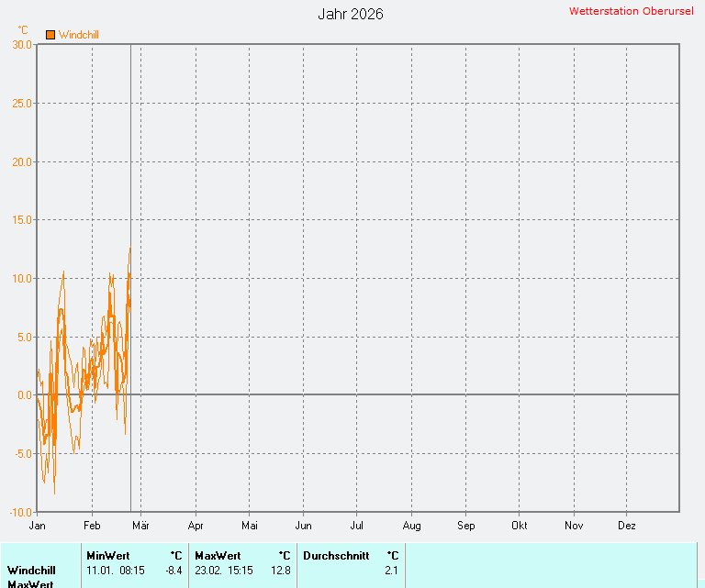This screenshot has width=705, height=588.
Task: Click the Dez month axis label
Action: pyautogui.click(x=627, y=526)
